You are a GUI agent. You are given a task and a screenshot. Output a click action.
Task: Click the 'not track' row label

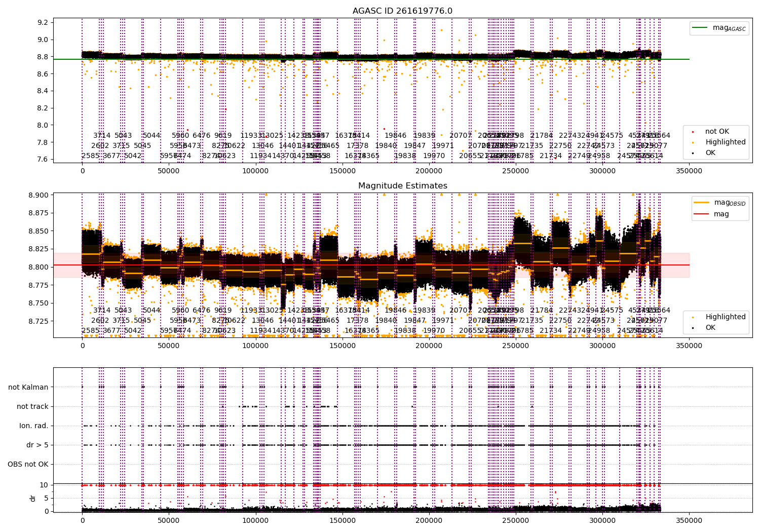click(32, 407)
